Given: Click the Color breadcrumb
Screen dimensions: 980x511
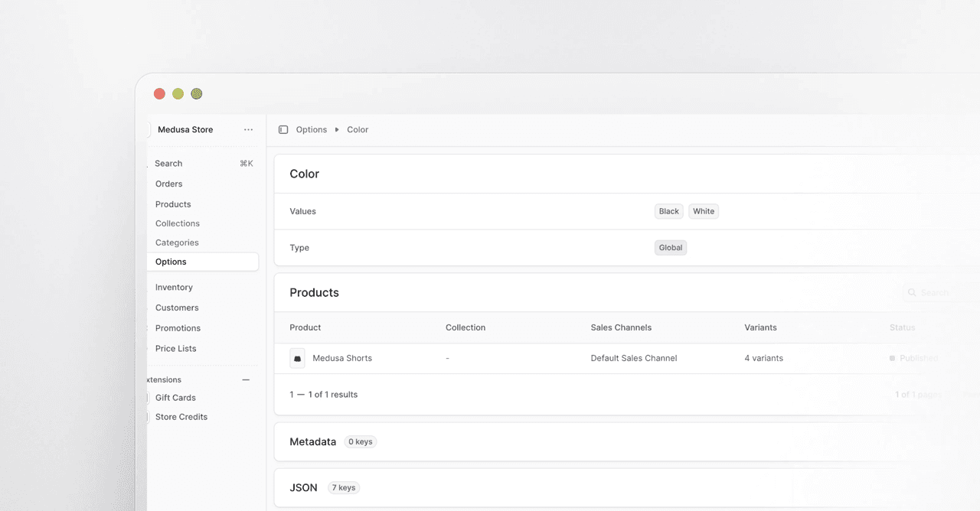Looking at the screenshot, I should pos(358,130).
